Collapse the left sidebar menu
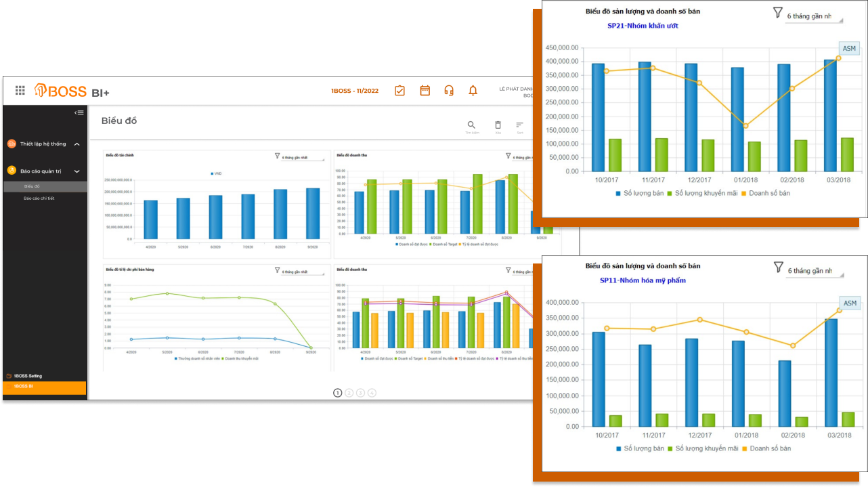This screenshot has width=868, height=487. 79,112
